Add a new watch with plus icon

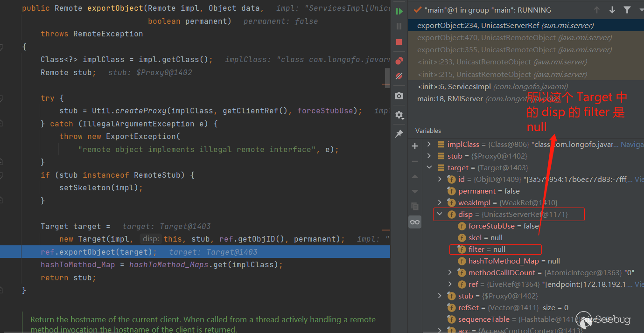tap(415, 146)
